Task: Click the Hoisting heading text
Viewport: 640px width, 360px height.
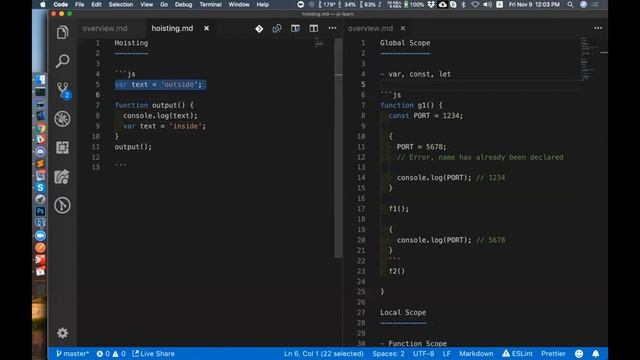Action: [131, 43]
